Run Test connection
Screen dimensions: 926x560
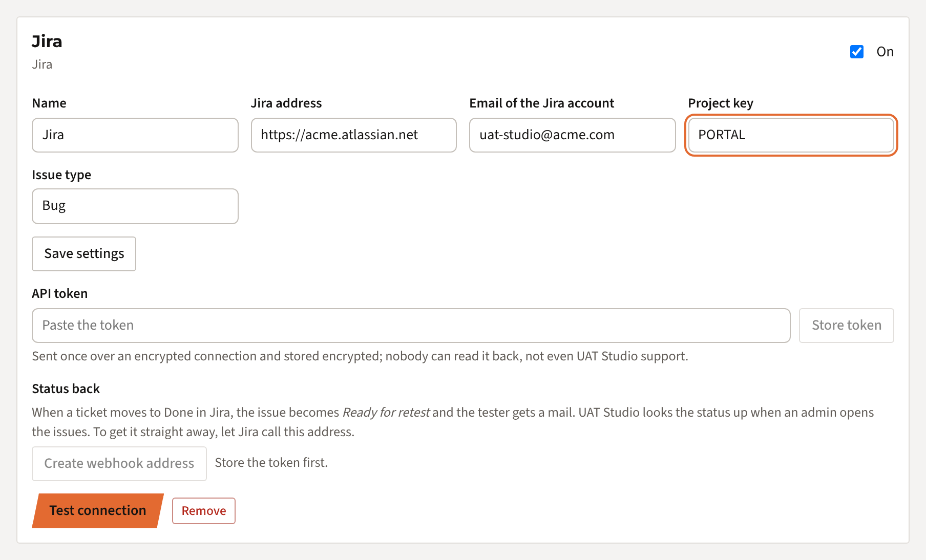(x=98, y=511)
